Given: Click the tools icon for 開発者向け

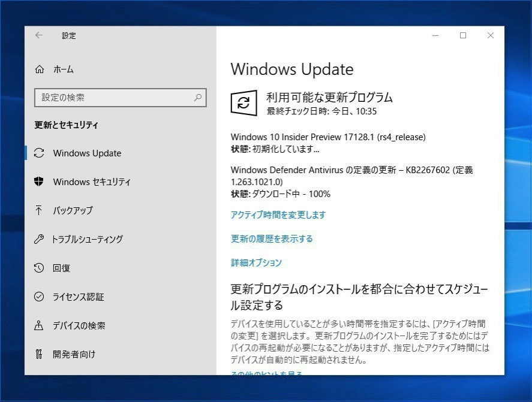Looking at the screenshot, I should (x=39, y=354).
